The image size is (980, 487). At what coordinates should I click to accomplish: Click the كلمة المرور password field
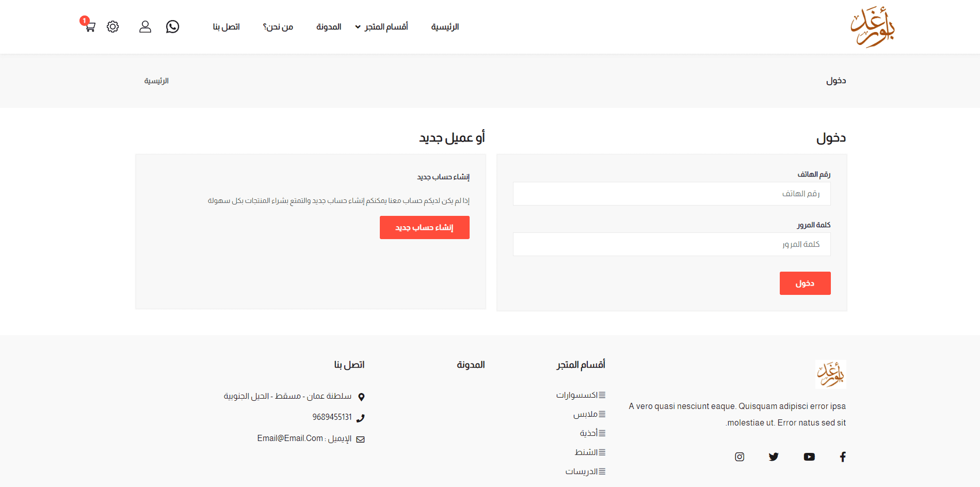[671, 244]
